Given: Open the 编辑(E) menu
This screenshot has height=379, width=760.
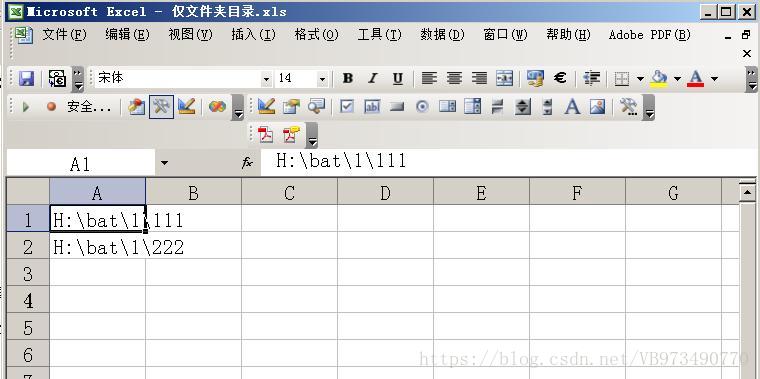Looking at the screenshot, I should tap(127, 35).
